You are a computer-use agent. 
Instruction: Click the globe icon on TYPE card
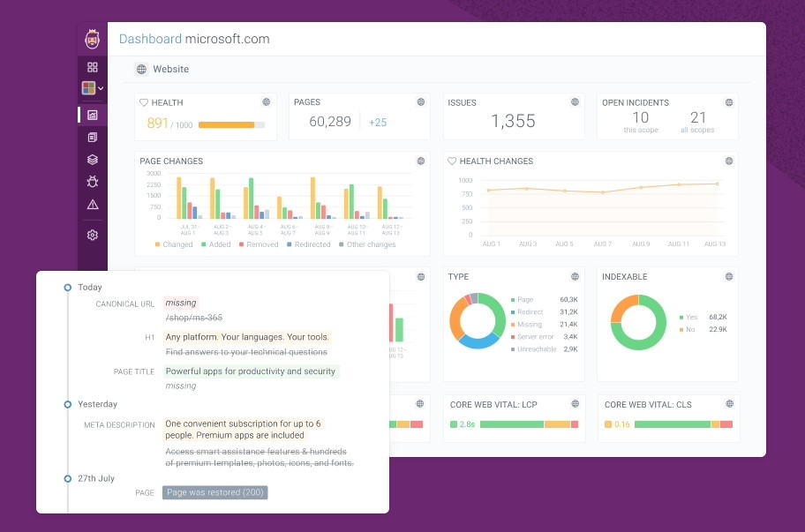pyautogui.click(x=575, y=276)
